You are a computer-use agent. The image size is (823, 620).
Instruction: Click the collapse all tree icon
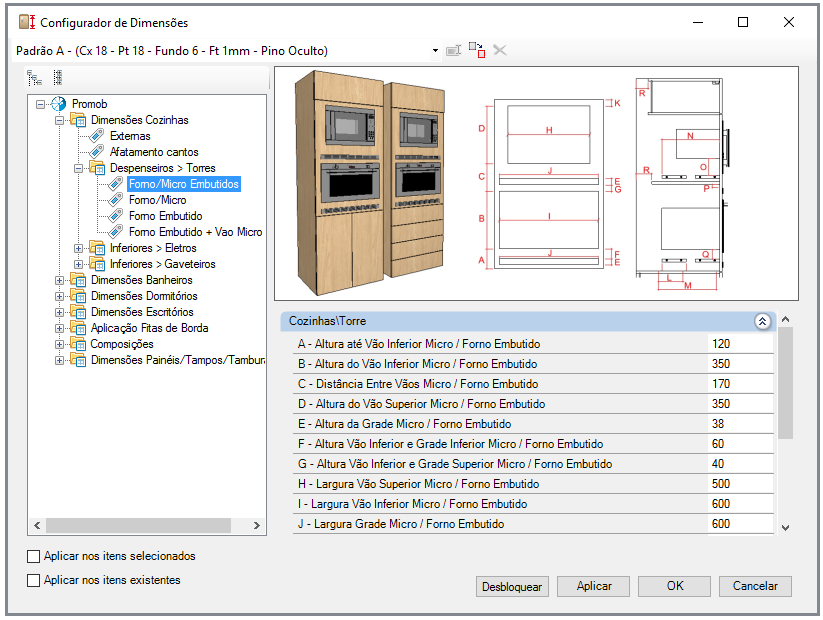[58, 78]
